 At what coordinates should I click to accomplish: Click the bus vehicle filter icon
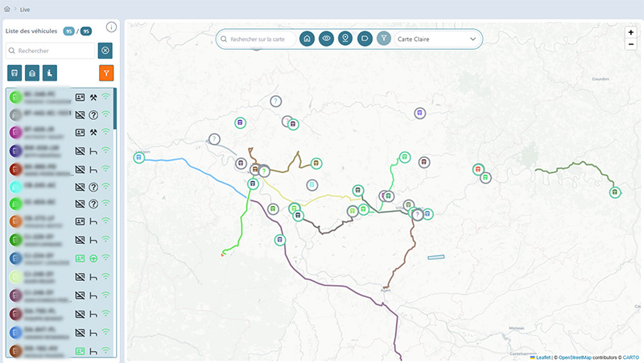[x=14, y=73]
